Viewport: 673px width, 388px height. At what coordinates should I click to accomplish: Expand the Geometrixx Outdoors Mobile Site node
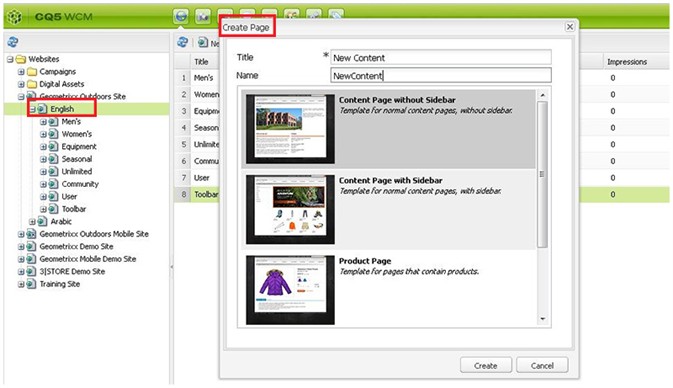[21, 234]
